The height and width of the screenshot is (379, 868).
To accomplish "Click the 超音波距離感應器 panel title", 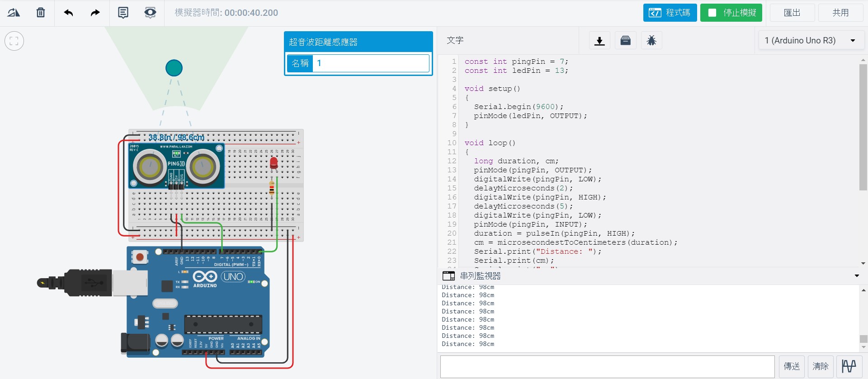I will click(x=323, y=42).
